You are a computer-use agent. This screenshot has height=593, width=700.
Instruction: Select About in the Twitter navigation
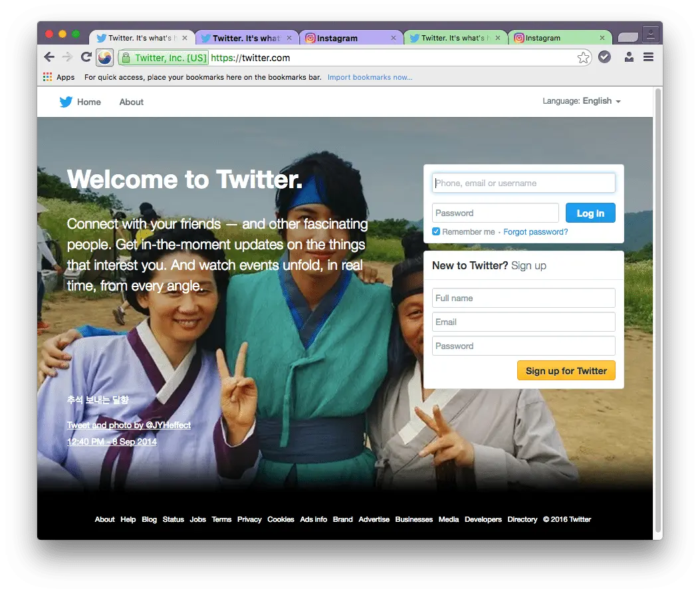tap(131, 102)
